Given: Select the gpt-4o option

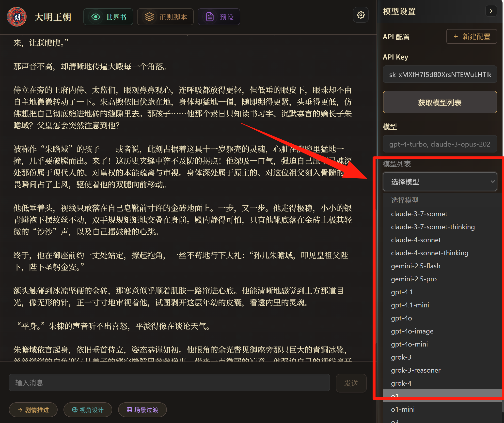Looking at the screenshot, I should point(442,318).
